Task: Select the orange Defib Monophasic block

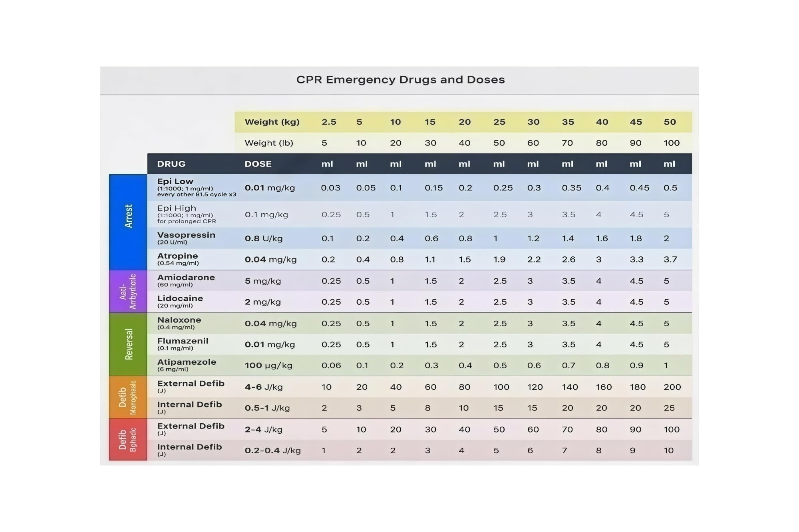Action: coord(128,397)
